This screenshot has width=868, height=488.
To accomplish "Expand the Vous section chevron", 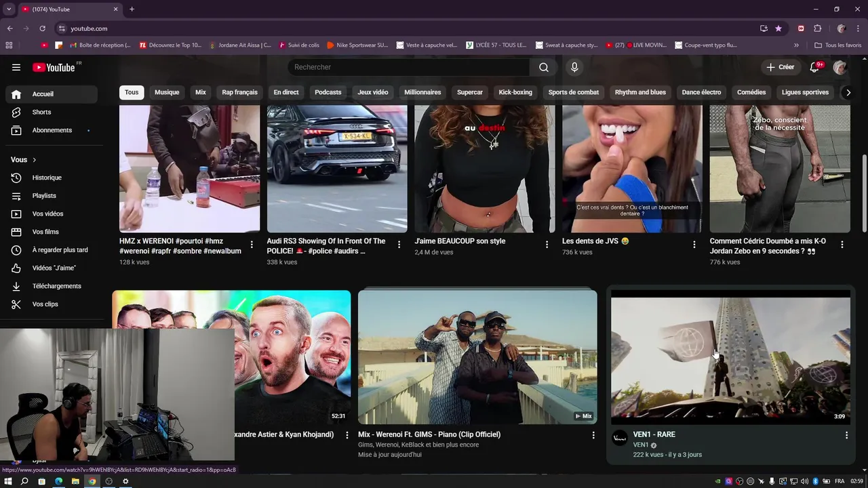I will pos(34,160).
